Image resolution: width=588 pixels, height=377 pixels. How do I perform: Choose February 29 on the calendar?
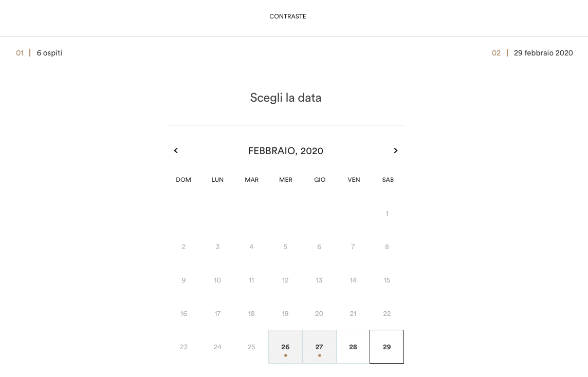[387, 347]
